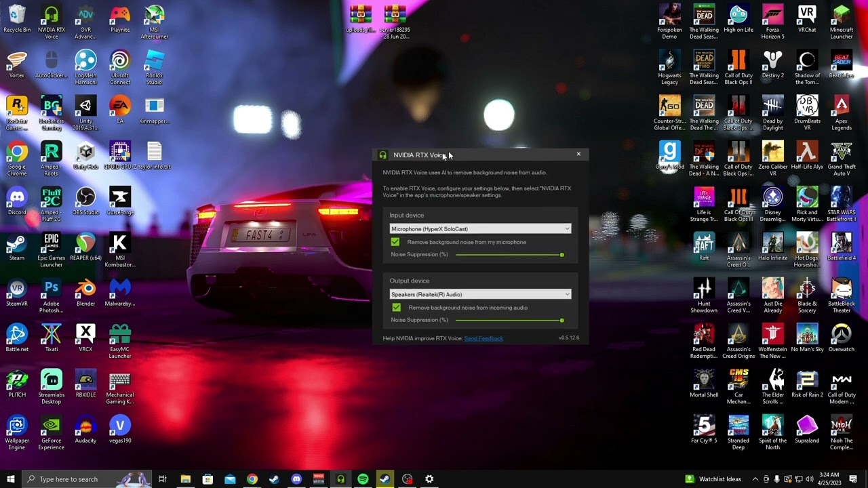Select the Supraland desktop icon
Viewport: 868px width, 488px height.
point(807,429)
